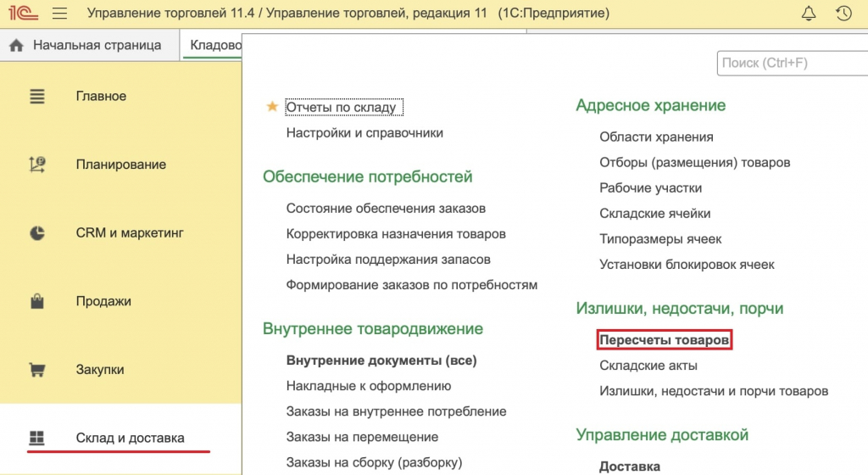868x475 pixels.
Task: Open the CRM и маркетинг section
Action: click(x=130, y=233)
